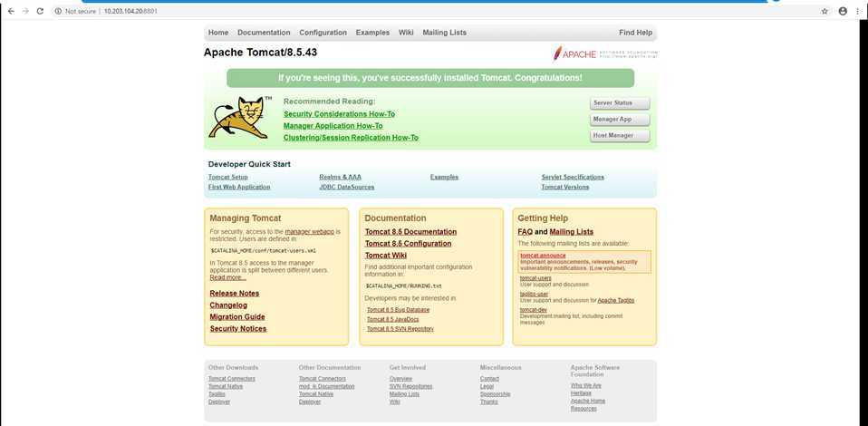Image resolution: width=868 pixels, height=426 pixels.
Task: Click SVN Repositories footer link
Action: tap(410, 387)
